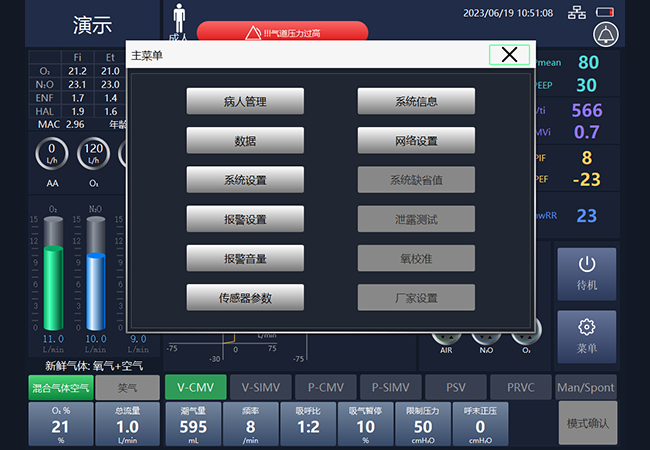Switch to PRVC ventilation mode

tap(520, 388)
